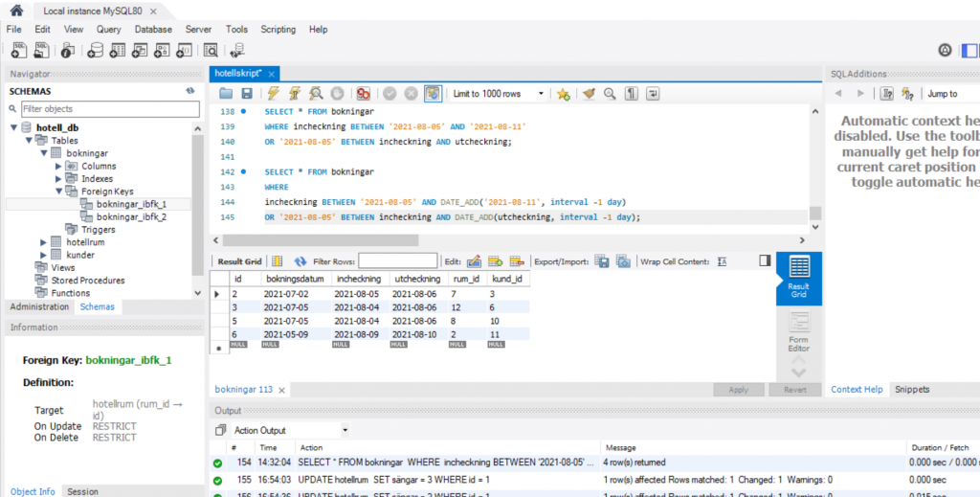The image size is (980, 497).
Task: Click the Filter Rows input field
Action: [x=397, y=261]
